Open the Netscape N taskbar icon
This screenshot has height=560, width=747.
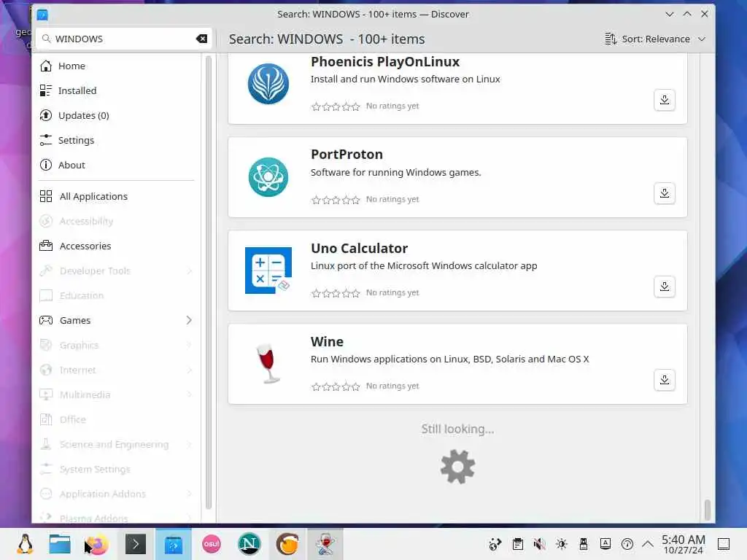point(249,544)
